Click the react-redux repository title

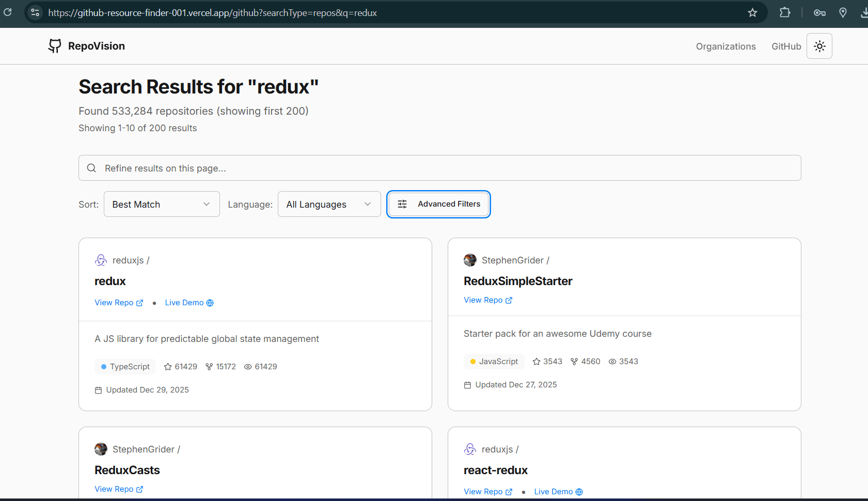496,470
